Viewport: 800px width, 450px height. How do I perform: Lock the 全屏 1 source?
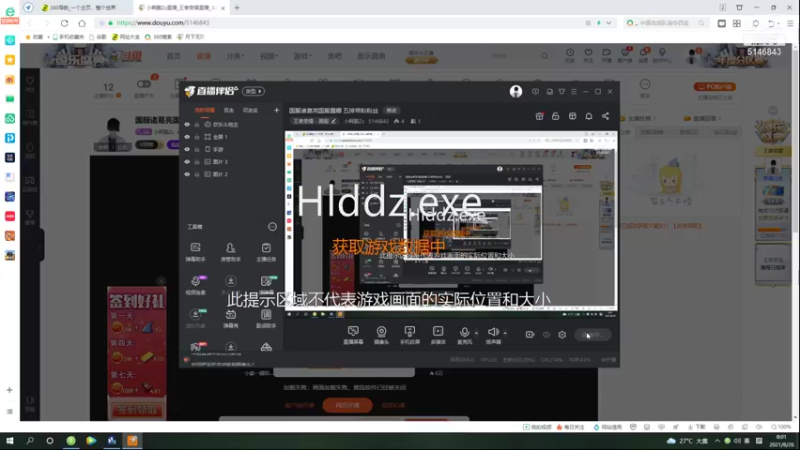pos(197,137)
